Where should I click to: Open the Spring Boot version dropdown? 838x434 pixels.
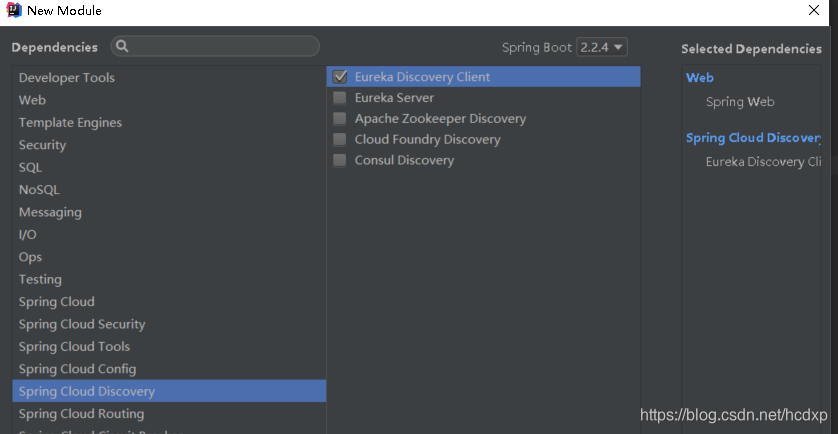602,47
